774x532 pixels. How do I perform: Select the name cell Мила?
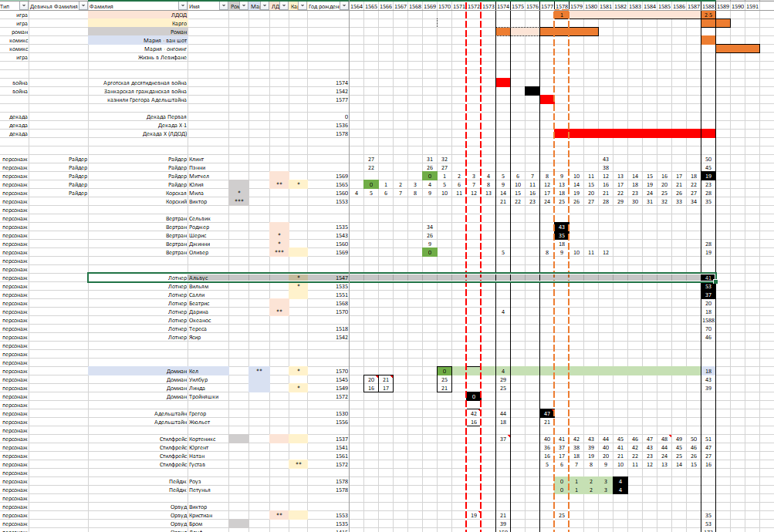[x=208, y=194]
